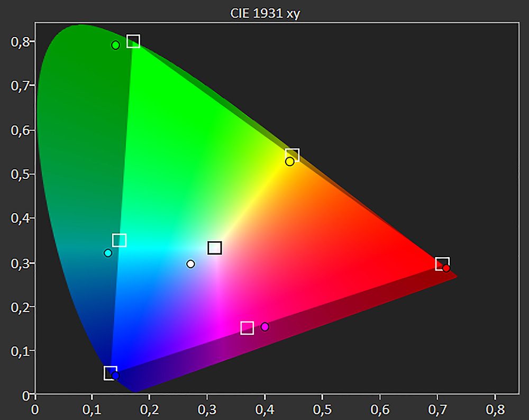Click the 0,1 label on horizontal axis
The image size is (529, 420).
click(x=93, y=409)
